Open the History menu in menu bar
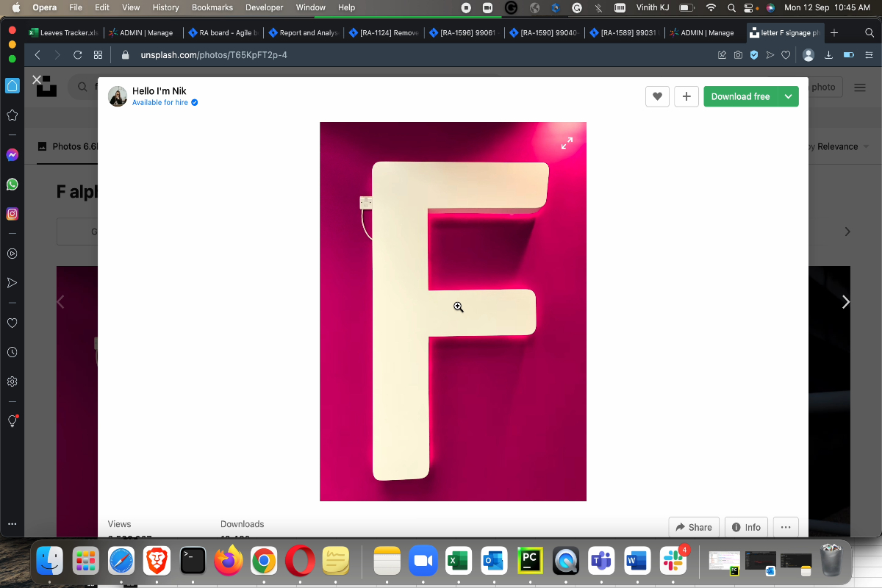 pos(165,7)
